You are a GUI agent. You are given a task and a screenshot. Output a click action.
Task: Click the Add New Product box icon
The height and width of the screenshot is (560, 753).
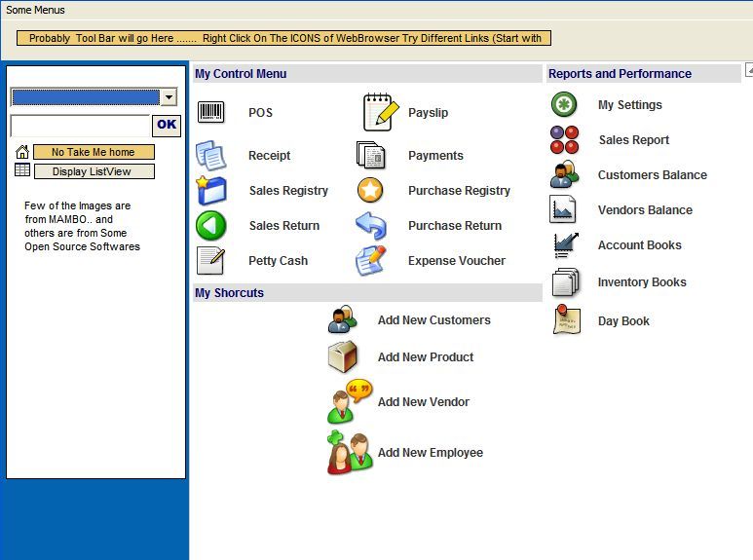(343, 357)
